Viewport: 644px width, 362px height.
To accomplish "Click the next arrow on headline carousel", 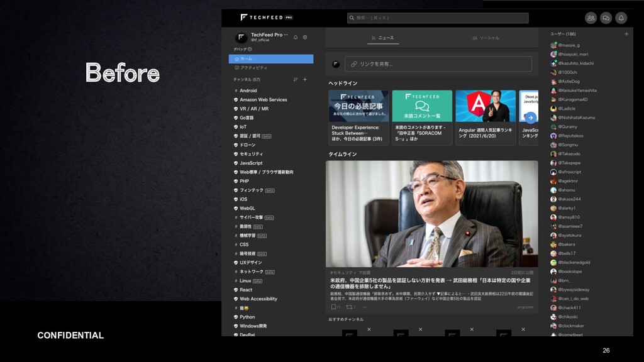I will click(531, 118).
